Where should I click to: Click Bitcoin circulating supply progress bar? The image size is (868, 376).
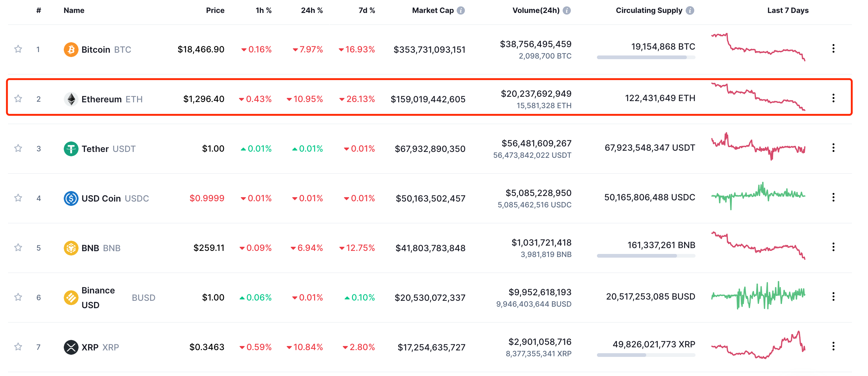pyautogui.click(x=646, y=57)
